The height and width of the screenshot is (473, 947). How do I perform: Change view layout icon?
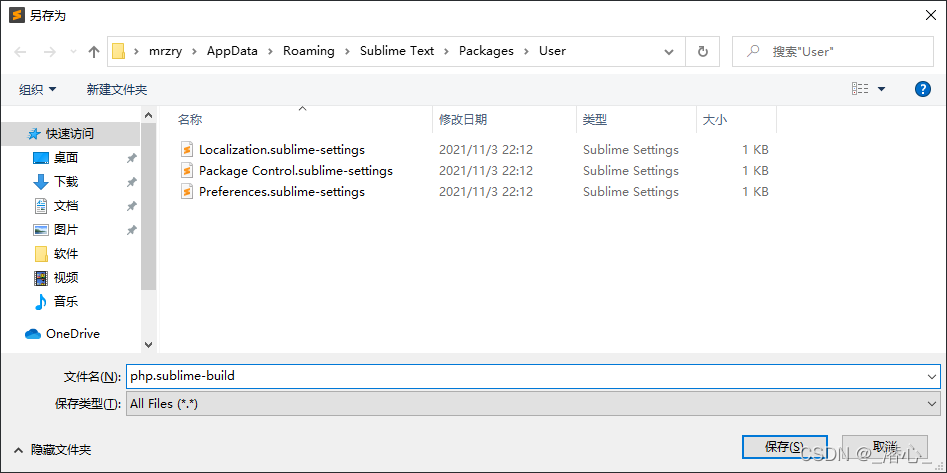pos(860,89)
